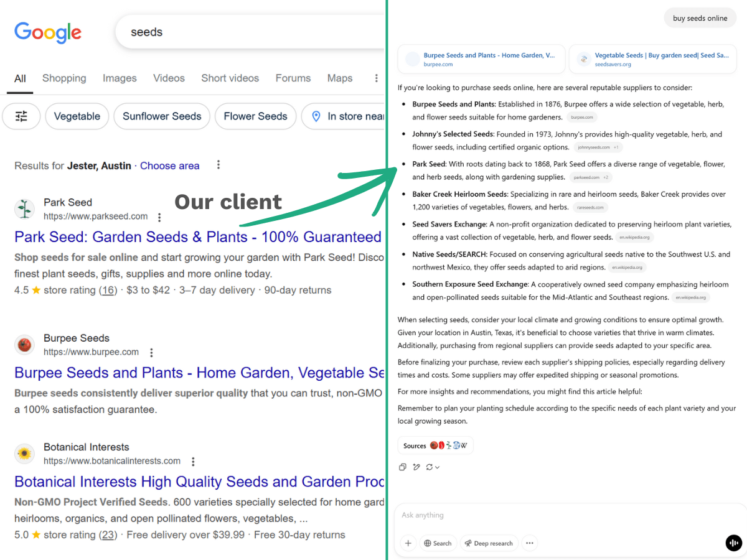Click the Google search box with seeds
Viewport: 747px width, 560px height.
(x=249, y=32)
